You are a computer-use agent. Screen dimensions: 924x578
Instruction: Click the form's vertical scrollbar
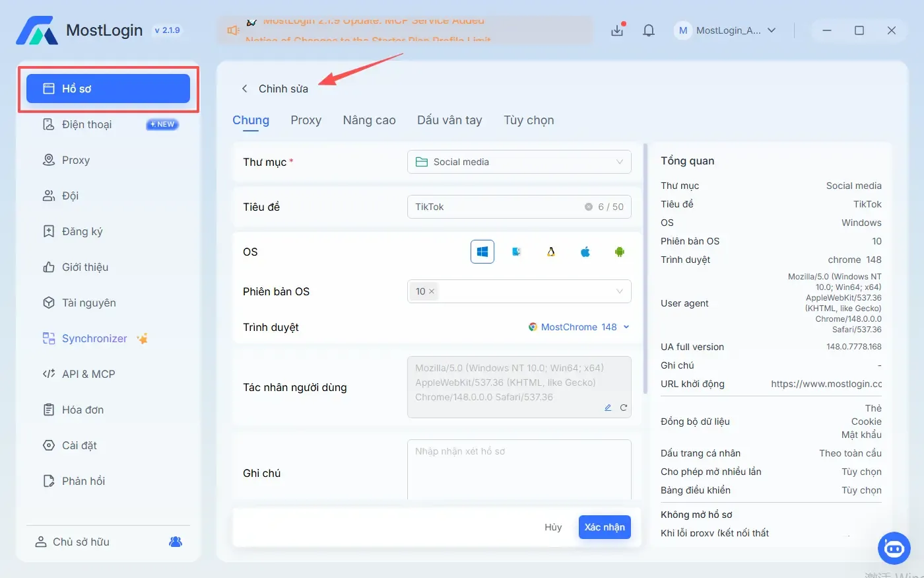(645, 268)
